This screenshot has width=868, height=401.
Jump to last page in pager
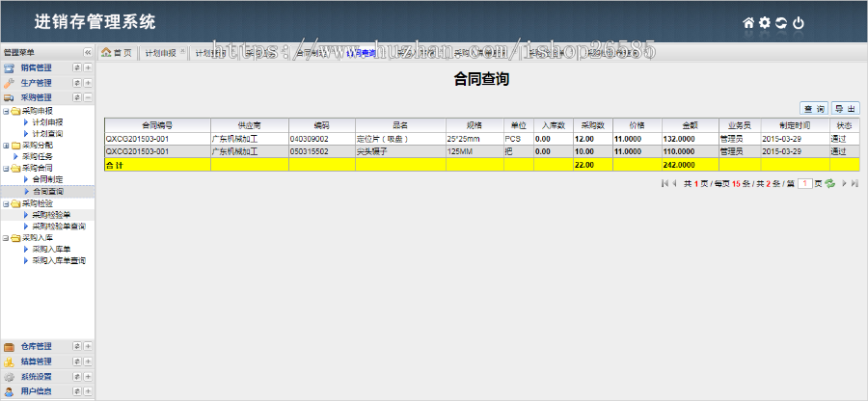pyautogui.click(x=854, y=183)
